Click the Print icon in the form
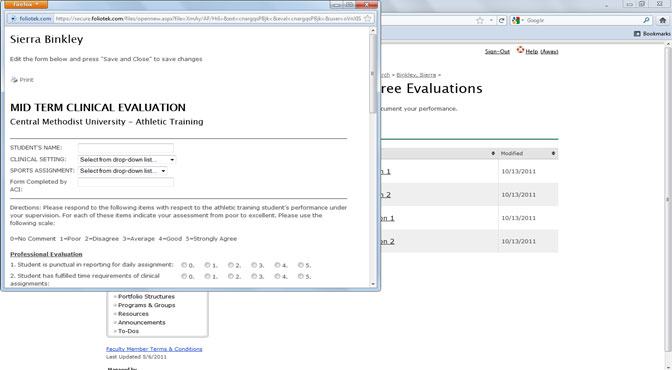Image resolution: width=672 pixels, height=370 pixels. [14, 80]
